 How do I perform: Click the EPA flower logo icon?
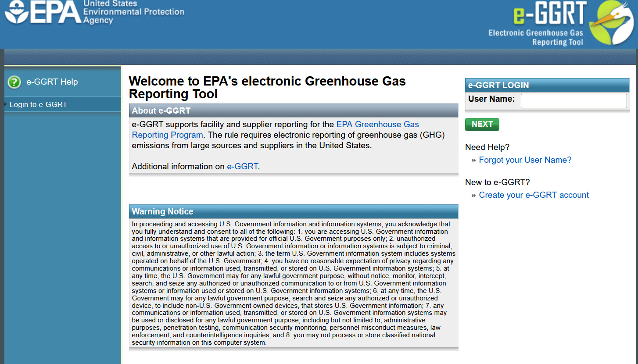click(17, 13)
